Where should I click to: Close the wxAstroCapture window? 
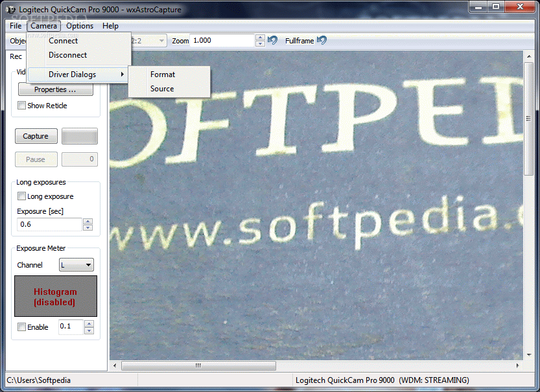[520, 6]
